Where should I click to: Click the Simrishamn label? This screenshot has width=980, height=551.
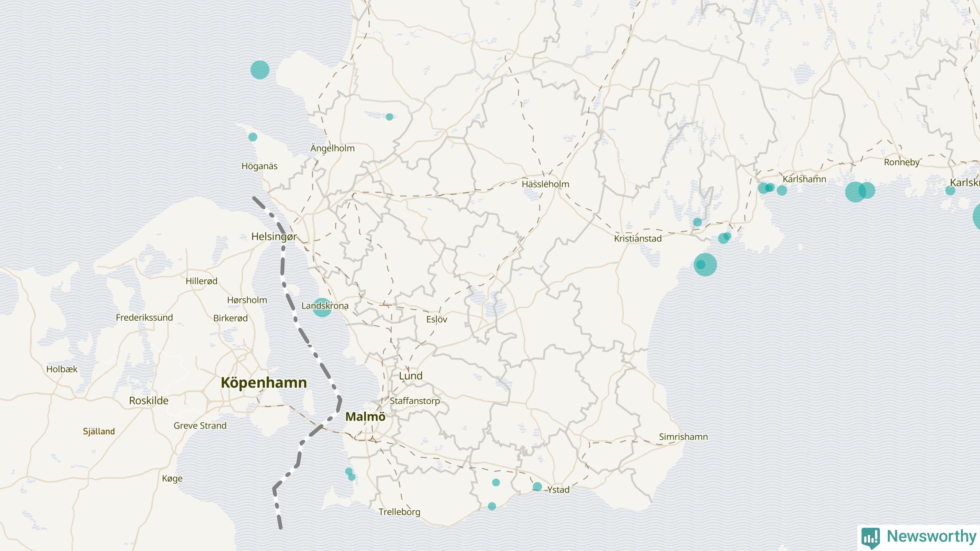click(683, 437)
